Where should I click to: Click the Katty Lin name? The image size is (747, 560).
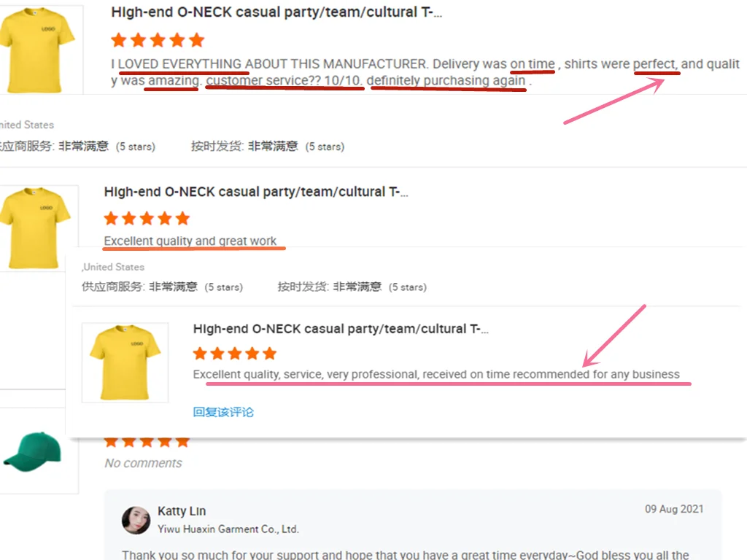[x=182, y=511]
